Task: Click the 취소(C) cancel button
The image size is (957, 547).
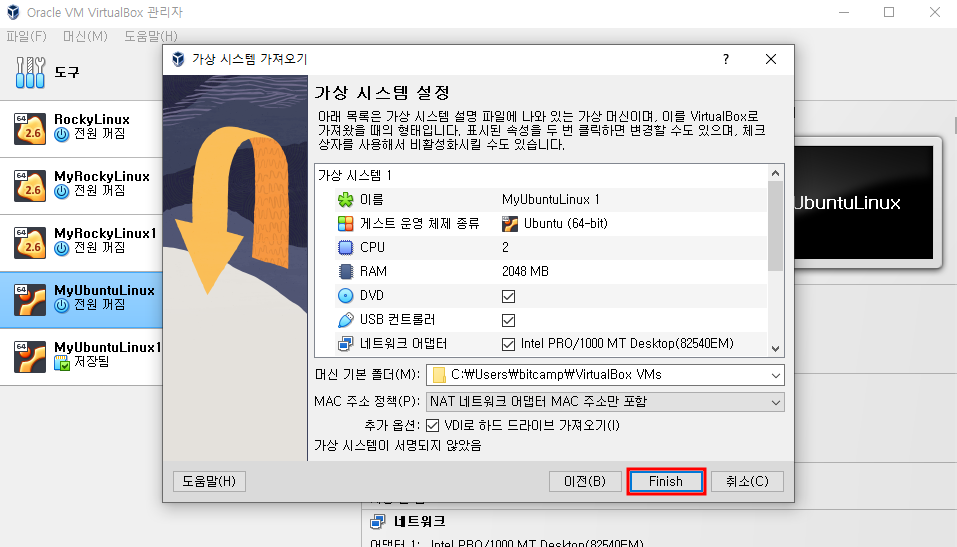Action: 747,481
